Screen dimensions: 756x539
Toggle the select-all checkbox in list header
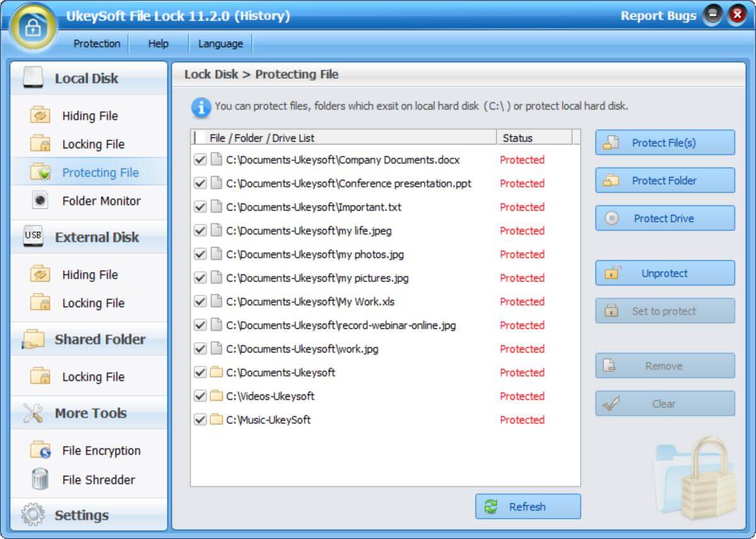pyautogui.click(x=200, y=137)
